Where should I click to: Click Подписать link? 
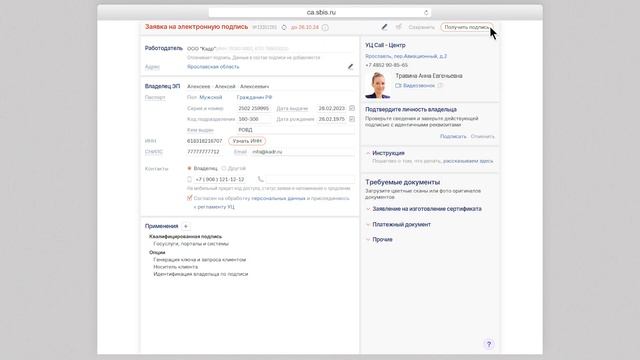click(x=453, y=136)
